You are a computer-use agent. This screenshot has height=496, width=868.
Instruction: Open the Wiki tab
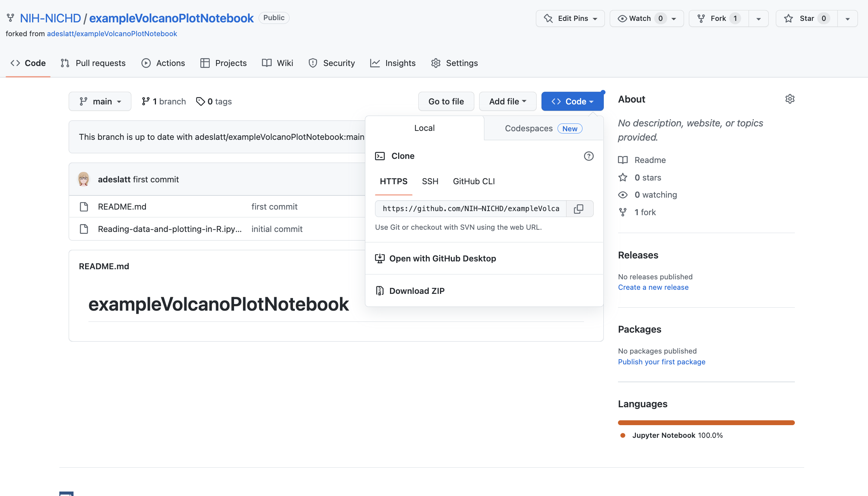pyautogui.click(x=278, y=63)
